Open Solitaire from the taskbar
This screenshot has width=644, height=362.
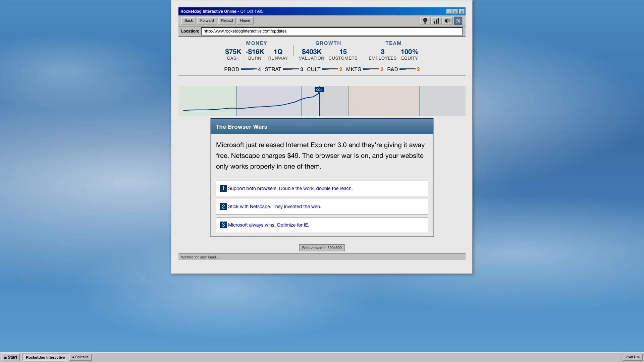(80, 357)
